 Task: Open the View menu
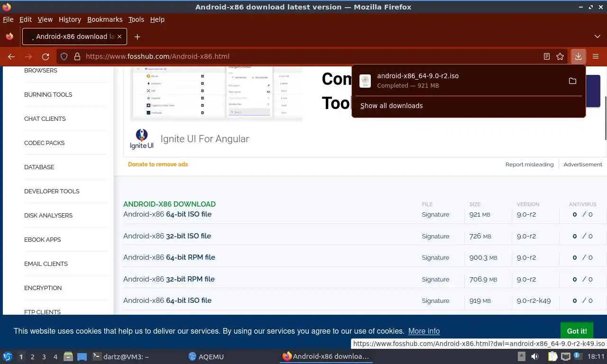tap(45, 19)
